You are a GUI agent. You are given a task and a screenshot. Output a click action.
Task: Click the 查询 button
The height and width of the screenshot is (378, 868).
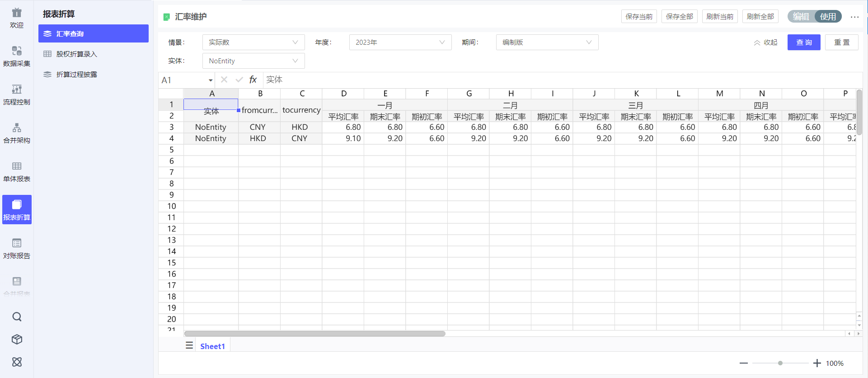pos(803,43)
